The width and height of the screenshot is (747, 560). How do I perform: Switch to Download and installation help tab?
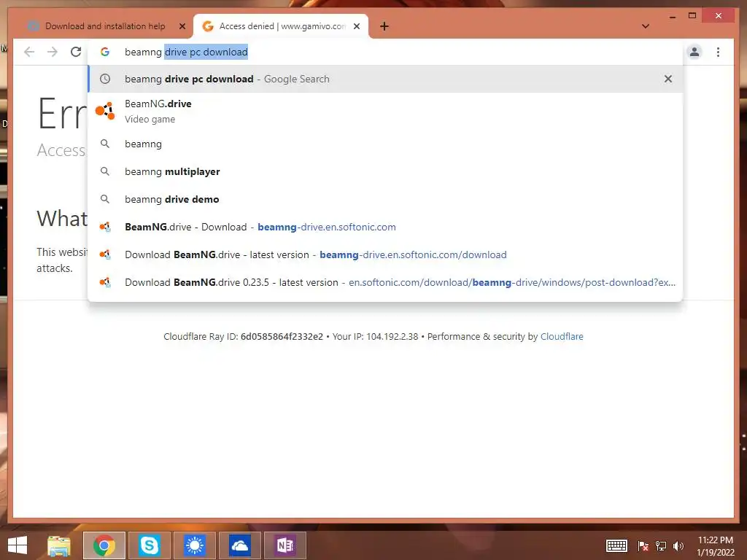coord(105,26)
